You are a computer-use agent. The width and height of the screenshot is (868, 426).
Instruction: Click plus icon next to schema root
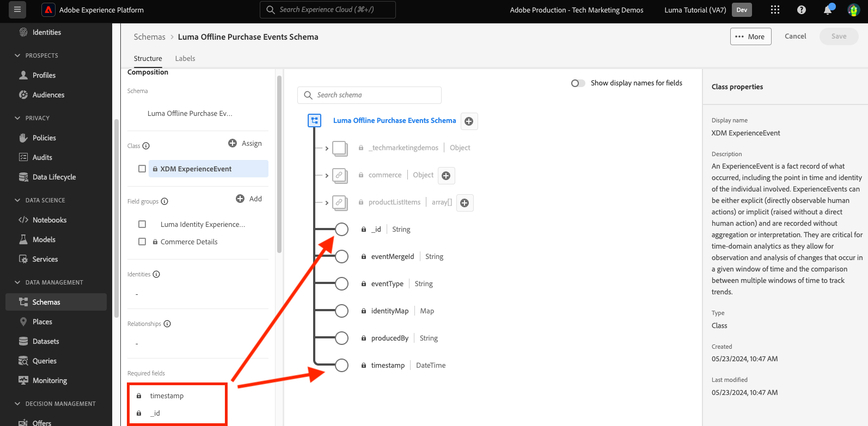point(469,121)
